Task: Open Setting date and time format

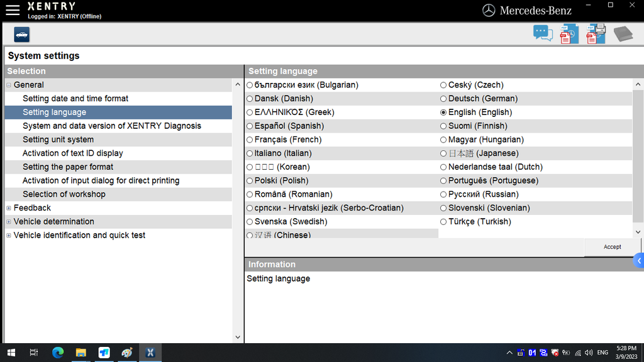Action: [75, 99]
